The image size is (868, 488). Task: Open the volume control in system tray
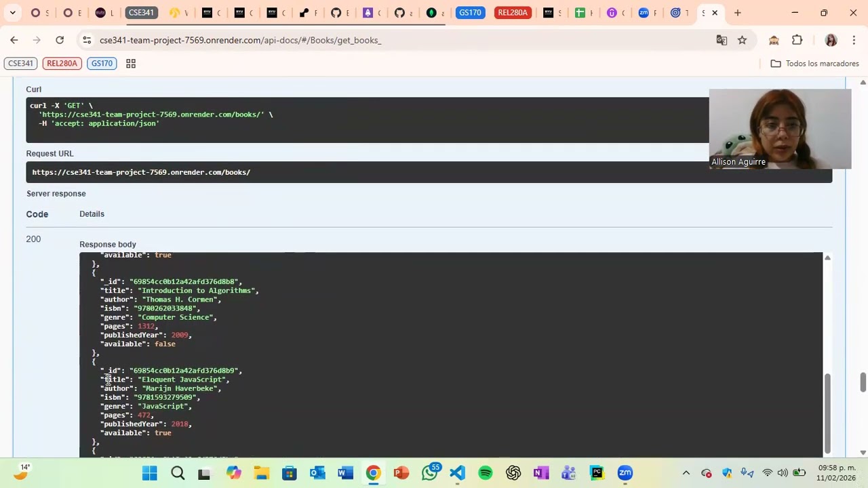pos(783,473)
